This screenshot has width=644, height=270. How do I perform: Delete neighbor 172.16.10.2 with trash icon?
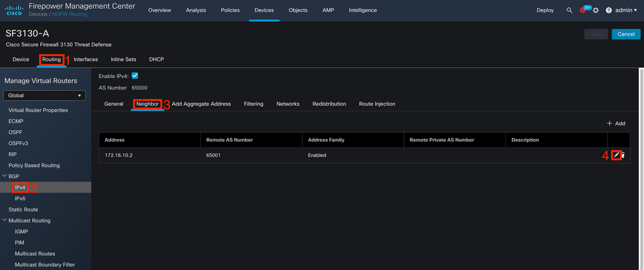coord(623,155)
